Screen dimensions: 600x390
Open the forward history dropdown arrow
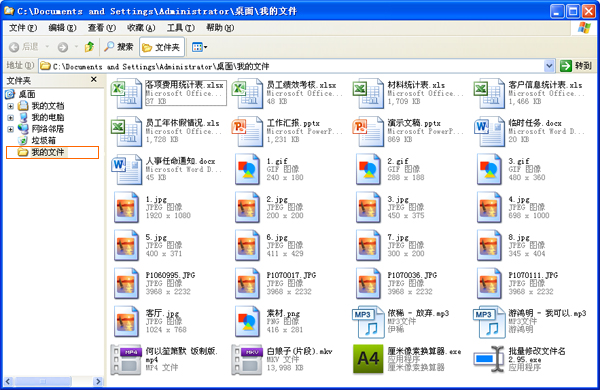point(76,47)
